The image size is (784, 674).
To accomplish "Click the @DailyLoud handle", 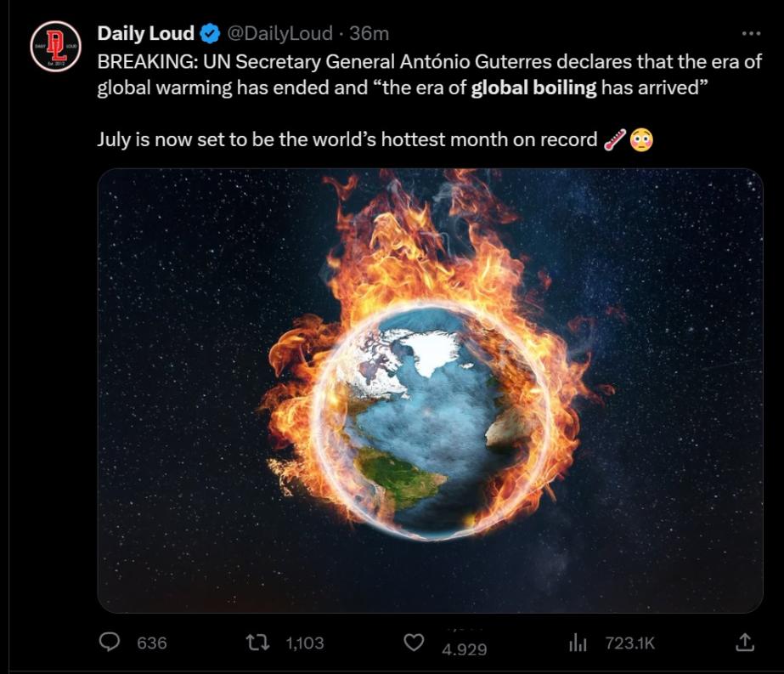I will pos(280,33).
